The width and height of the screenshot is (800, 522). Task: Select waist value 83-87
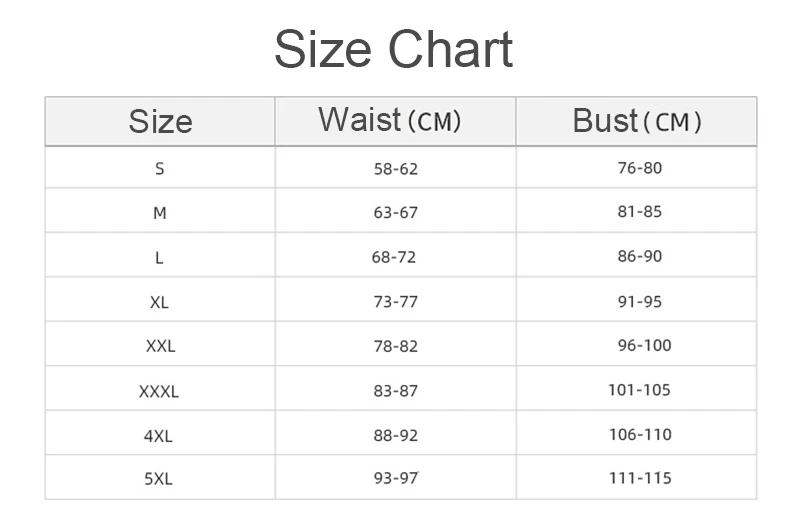click(x=395, y=391)
